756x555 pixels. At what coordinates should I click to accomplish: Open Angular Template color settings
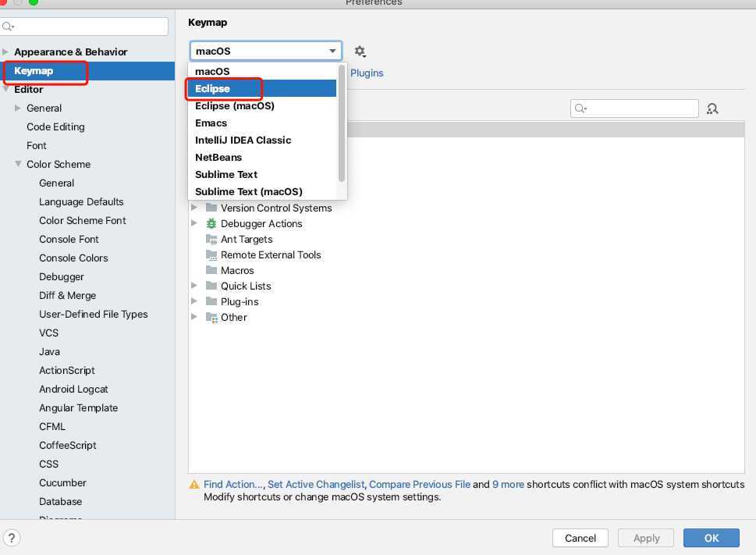(x=78, y=408)
